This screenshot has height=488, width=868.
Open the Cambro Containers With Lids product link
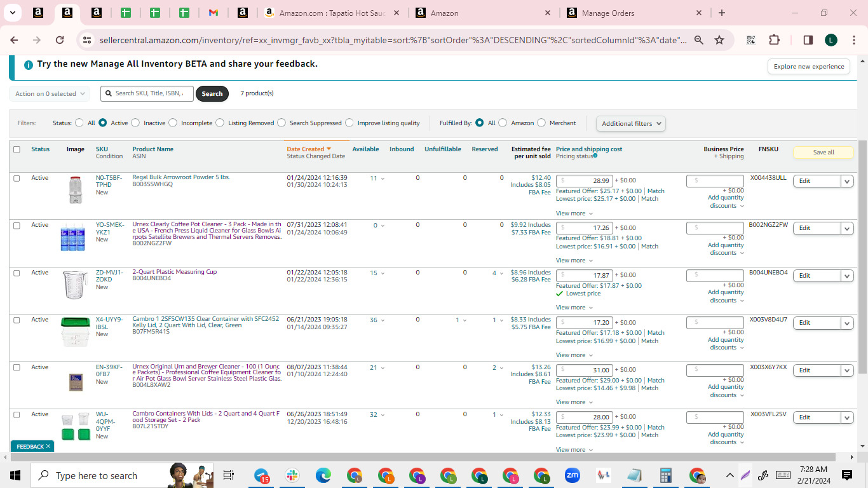tap(206, 417)
